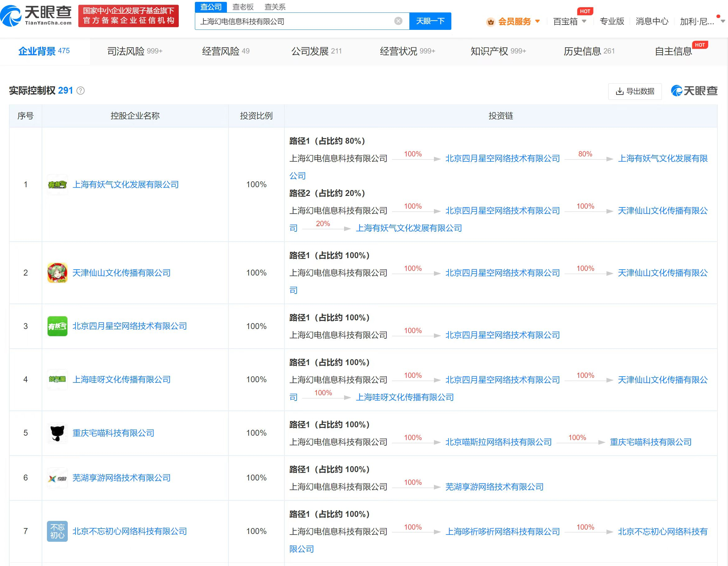
Task: Open 上海哆祈哆祈网络科技有限公司 in row 7 chain
Action: (x=502, y=532)
